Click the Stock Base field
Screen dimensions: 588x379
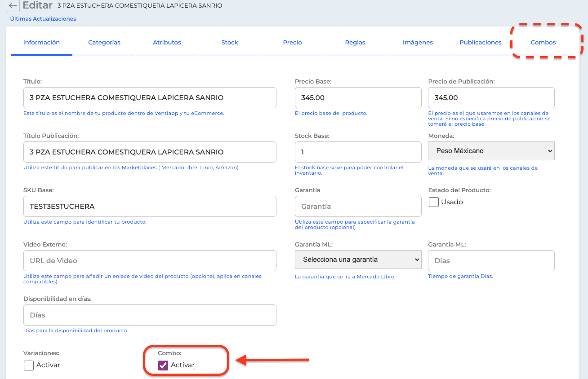coord(358,152)
